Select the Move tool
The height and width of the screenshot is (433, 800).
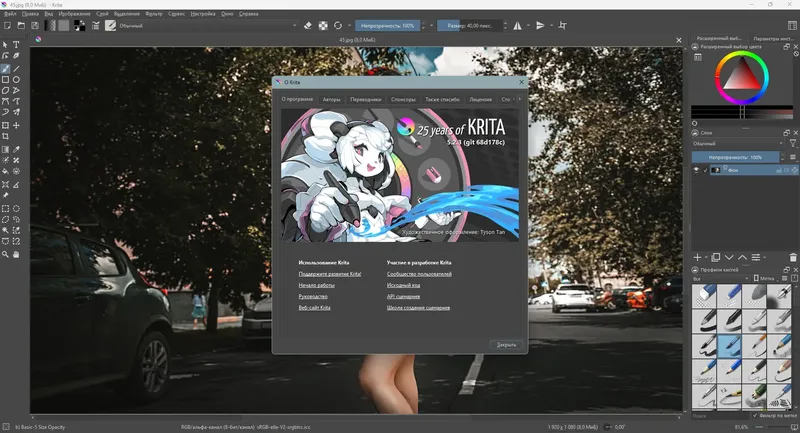tap(16, 125)
